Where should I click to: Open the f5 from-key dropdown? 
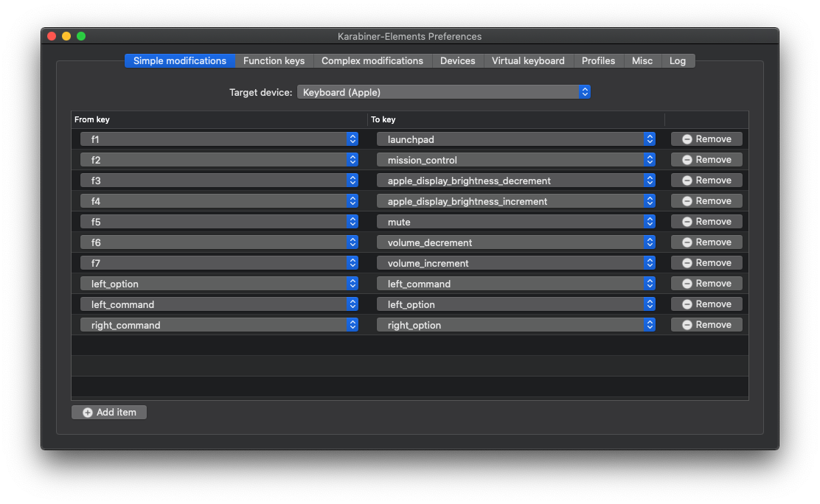[219, 222]
